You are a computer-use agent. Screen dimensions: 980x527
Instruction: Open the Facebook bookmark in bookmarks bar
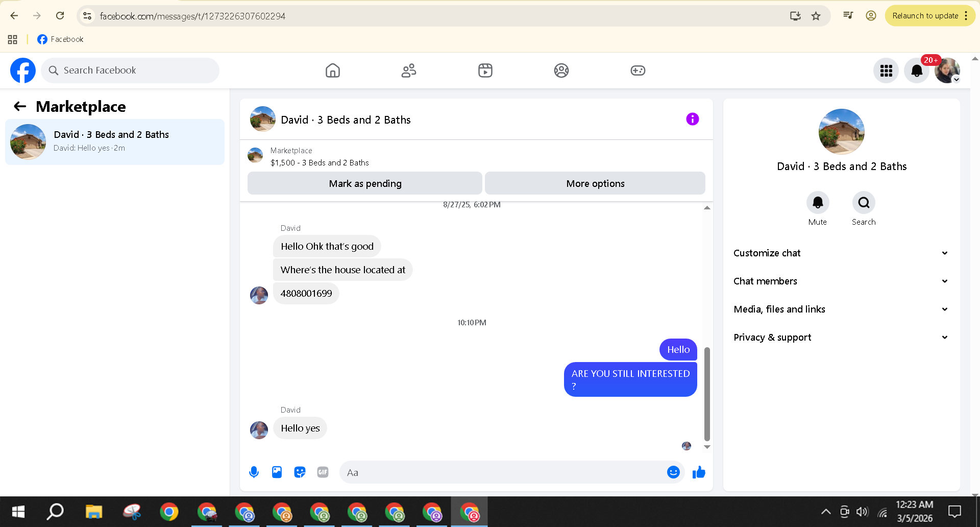pyautogui.click(x=60, y=39)
